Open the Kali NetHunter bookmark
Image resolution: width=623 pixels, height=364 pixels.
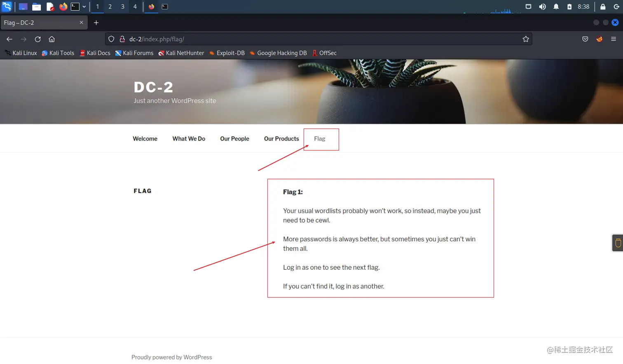click(x=181, y=53)
